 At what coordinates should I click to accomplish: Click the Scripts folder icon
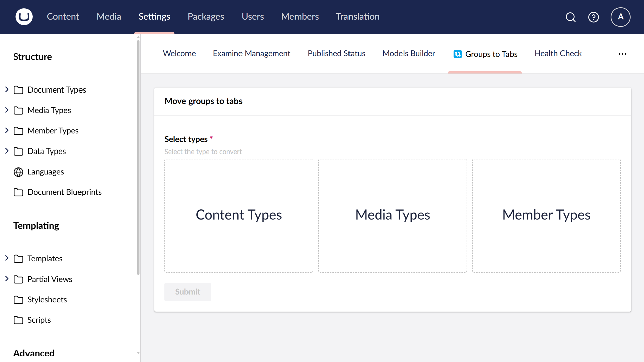pyautogui.click(x=18, y=320)
